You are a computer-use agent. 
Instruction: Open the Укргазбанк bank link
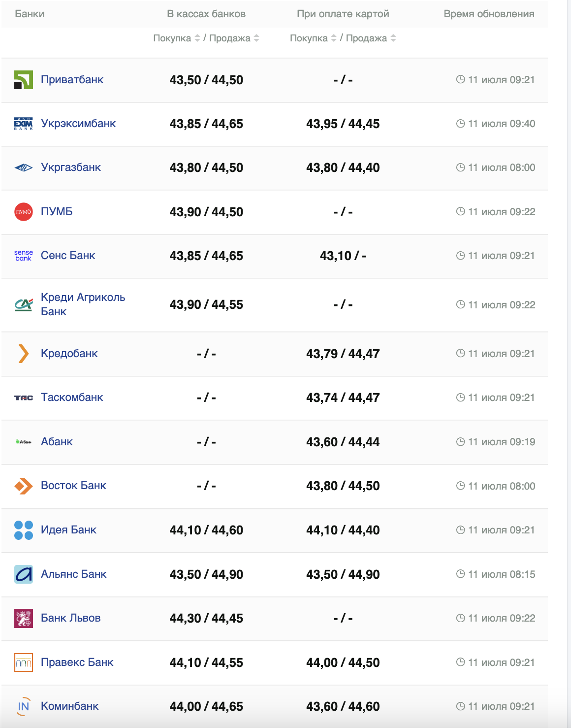tap(71, 167)
